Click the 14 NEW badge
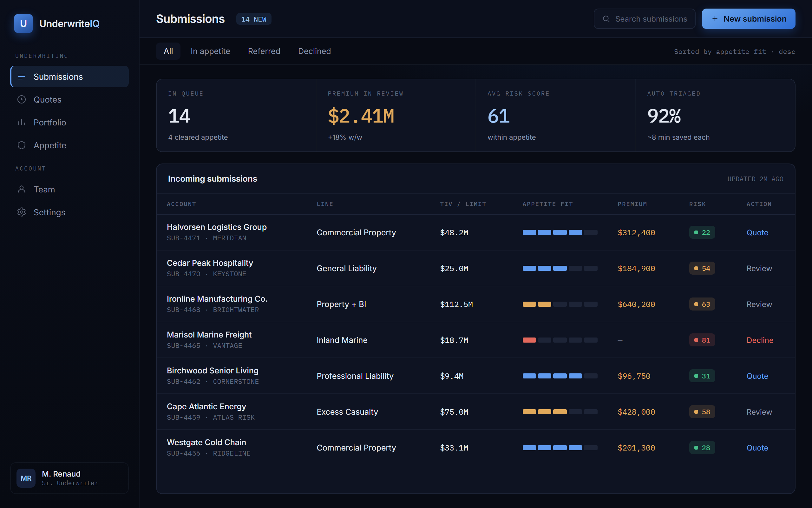812x508 pixels. [x=254, y=19]
